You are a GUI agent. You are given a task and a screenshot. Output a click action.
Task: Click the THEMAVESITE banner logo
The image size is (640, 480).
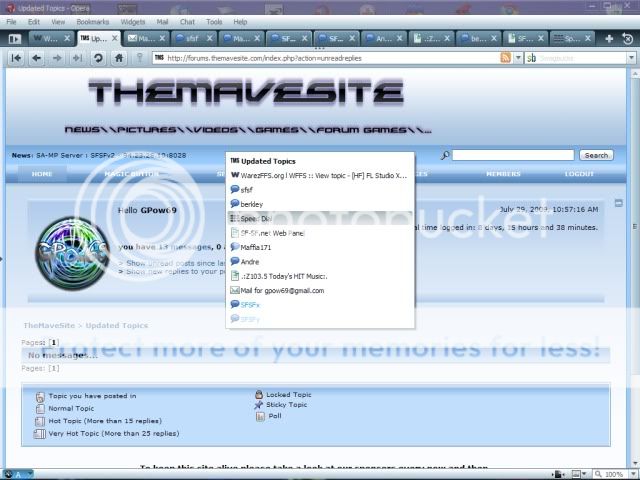(x=246, y=92)
